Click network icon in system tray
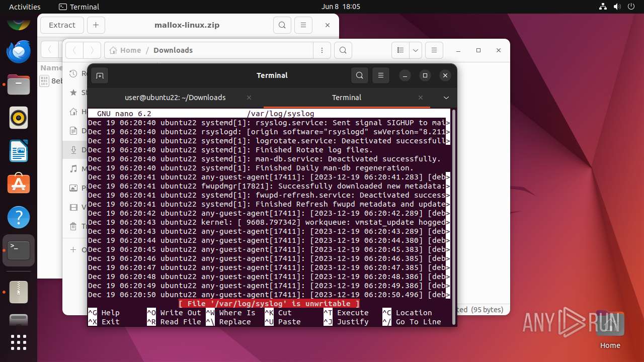Image resolution: width=644 pixels, height=362 pixels. tap(603, 7)
